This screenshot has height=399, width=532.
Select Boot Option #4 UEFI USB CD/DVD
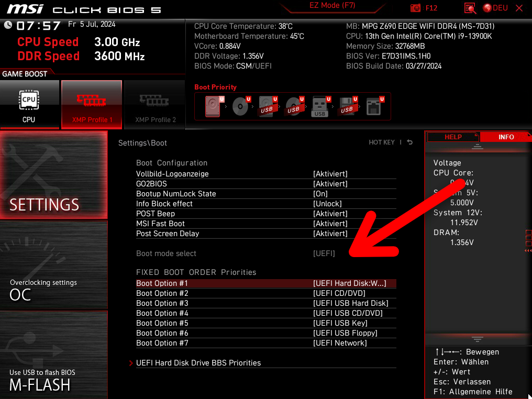point(266,313)
